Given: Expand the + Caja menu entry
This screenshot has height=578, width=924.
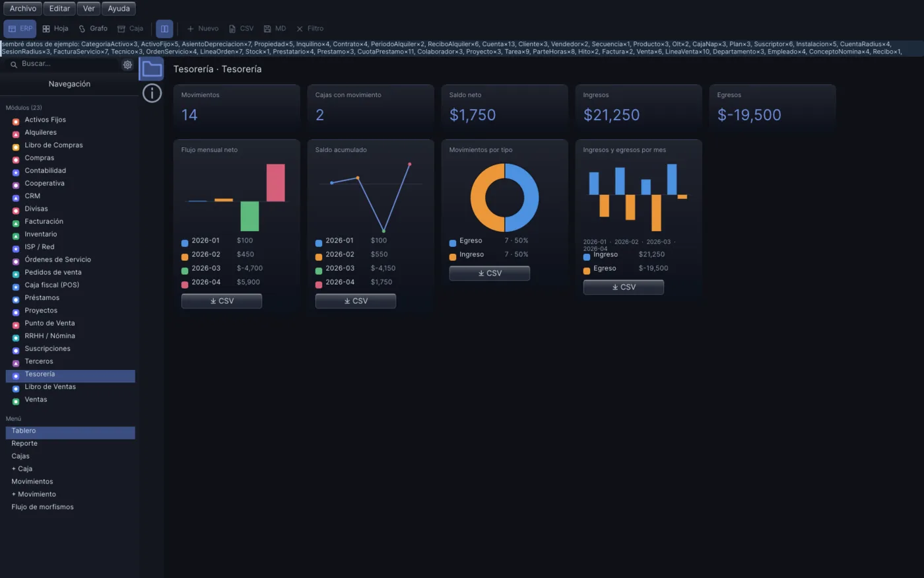Looking at the screenshot, I should click(22, 469).
